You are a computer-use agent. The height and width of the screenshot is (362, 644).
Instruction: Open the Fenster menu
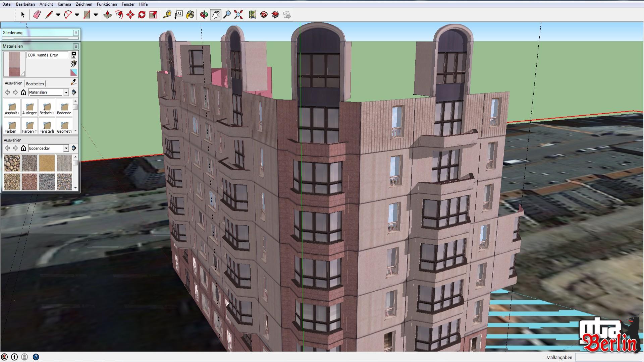[x=128, y=4]
